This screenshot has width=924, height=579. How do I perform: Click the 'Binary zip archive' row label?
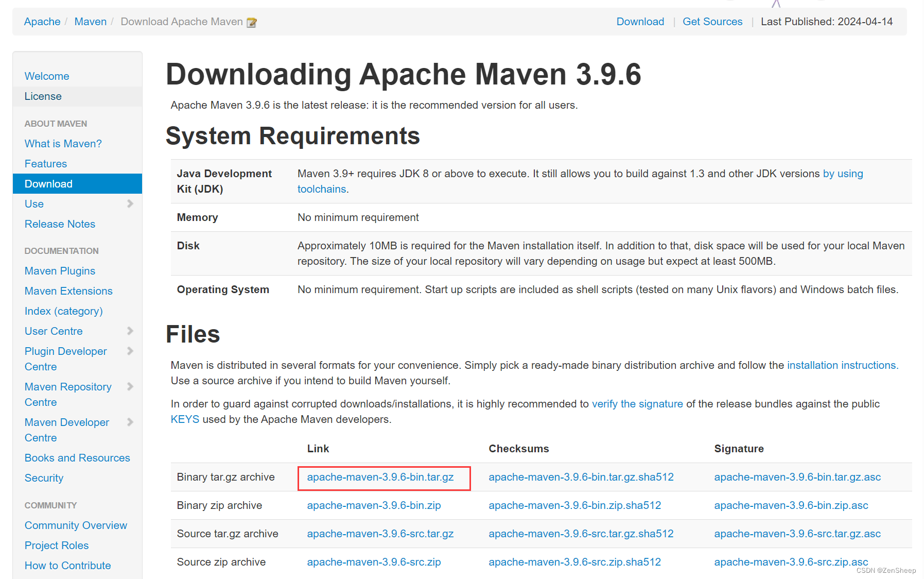220,505
